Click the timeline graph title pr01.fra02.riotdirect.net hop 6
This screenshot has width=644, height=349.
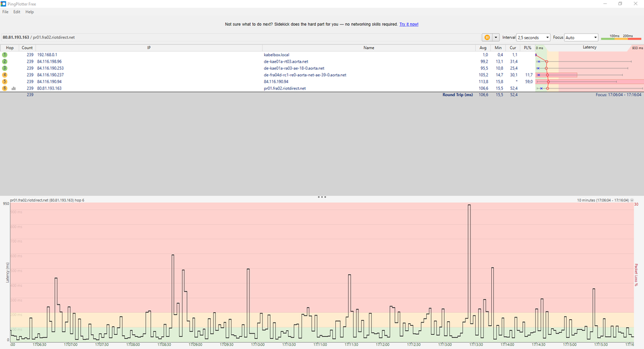click(47, 200)
